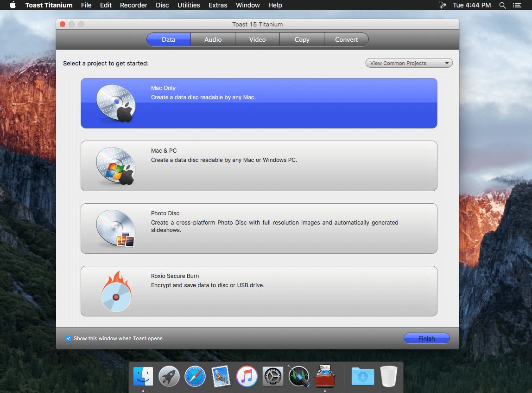Select the Roxio Secure Burn project title
This screenshot has height=393, width=532.
pyautogui.click(x=175, y=276)
